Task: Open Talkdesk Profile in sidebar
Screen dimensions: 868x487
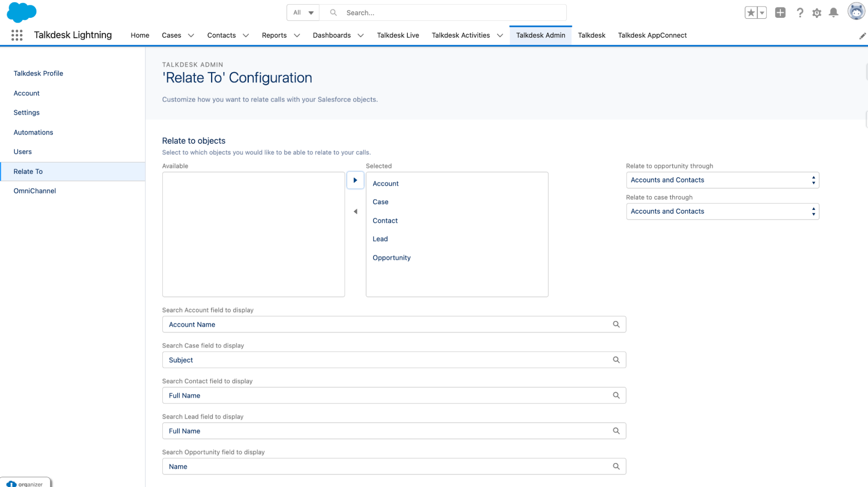Action: pyautogui.click(x=38, y=73)
